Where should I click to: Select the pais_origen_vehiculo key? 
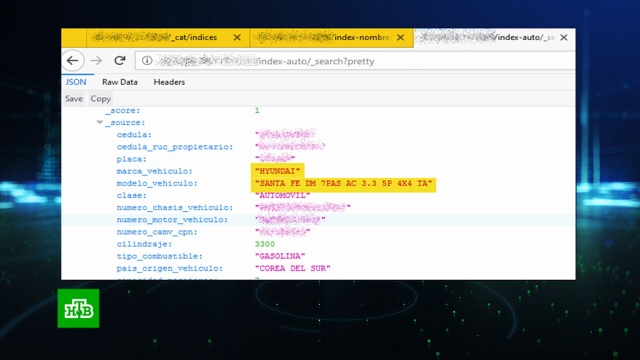click(169, 269)
